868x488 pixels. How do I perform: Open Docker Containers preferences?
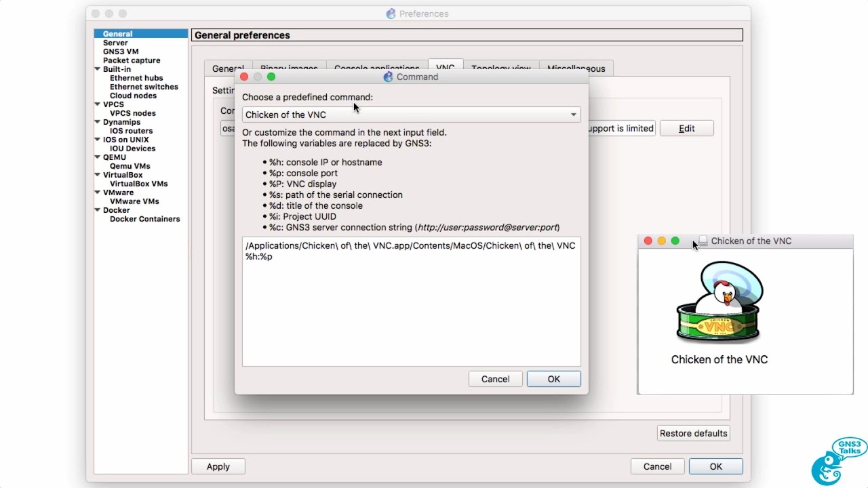(145, 219)
